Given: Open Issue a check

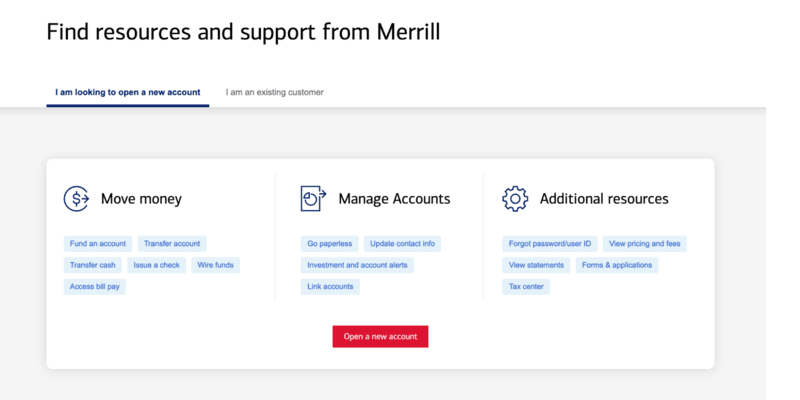Looking at the screenshot, I should tap(157, 265).
